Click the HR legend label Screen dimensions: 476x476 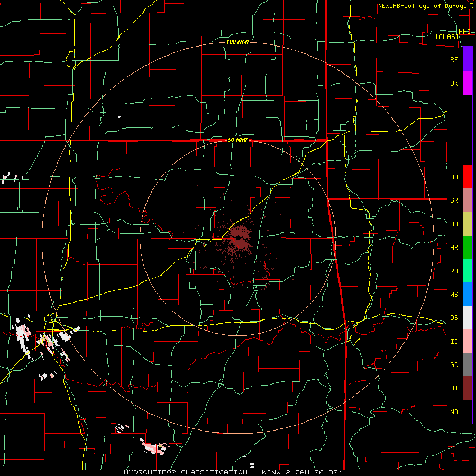pyautogui.click(x=454, y=248)
